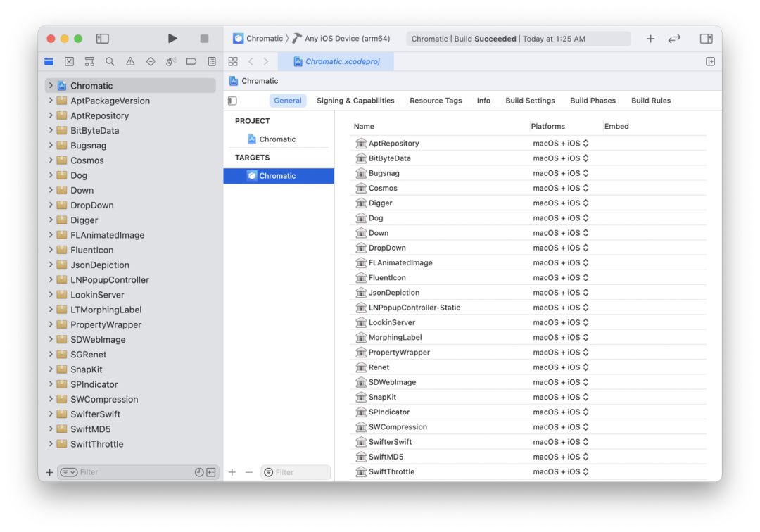Focus the targets Filter field
The image size is (760, 532).
point(296,472)
